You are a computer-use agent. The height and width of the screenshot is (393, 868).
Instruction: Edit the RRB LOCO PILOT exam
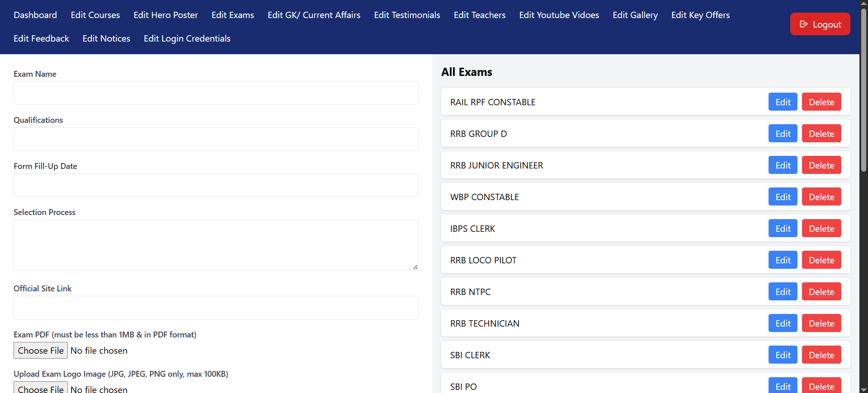click(783, 260)
